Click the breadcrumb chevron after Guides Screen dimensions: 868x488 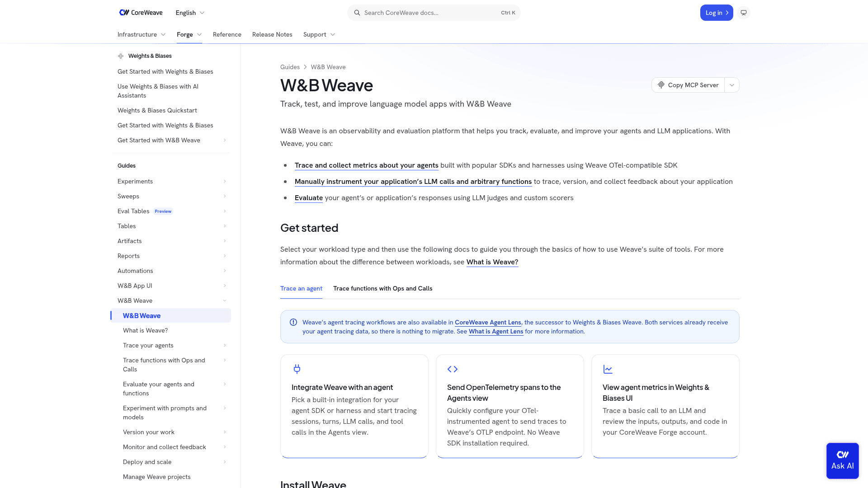click(306, 67)
